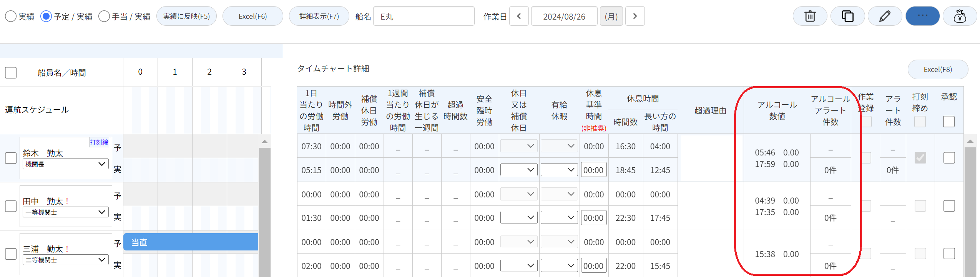Screen dimensions: 980x277
Task: Click the Excel(F8) export button
Action: click(x=938, y=69)
